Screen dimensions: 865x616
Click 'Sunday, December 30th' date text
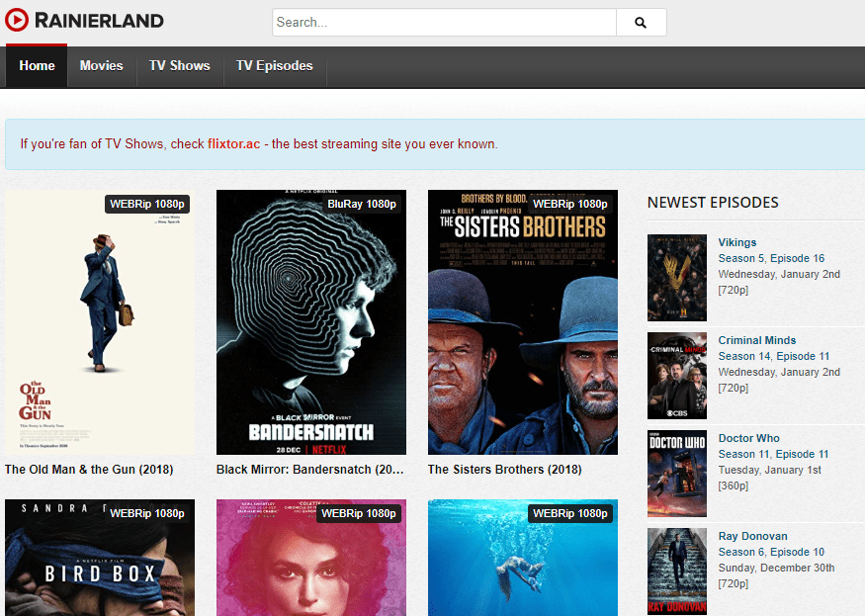coord(776,568)
